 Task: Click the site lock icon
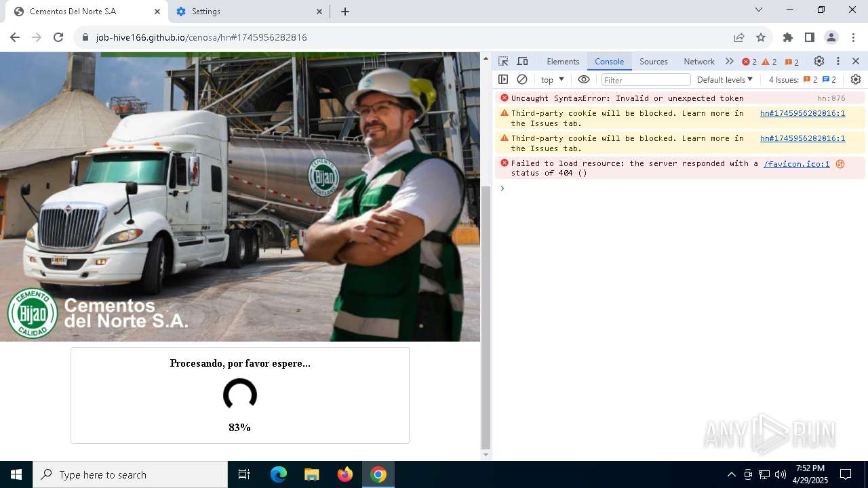[x=85, y=37]
